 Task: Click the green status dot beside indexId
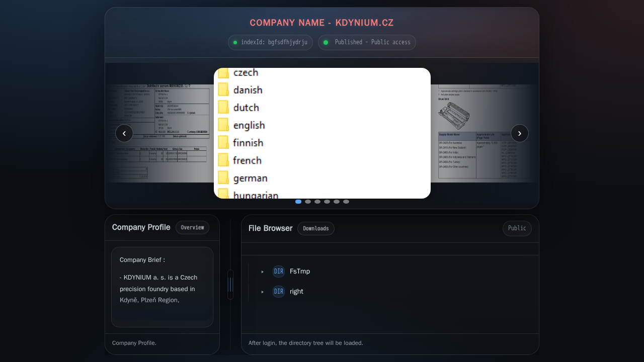click(x=235, y=42)
